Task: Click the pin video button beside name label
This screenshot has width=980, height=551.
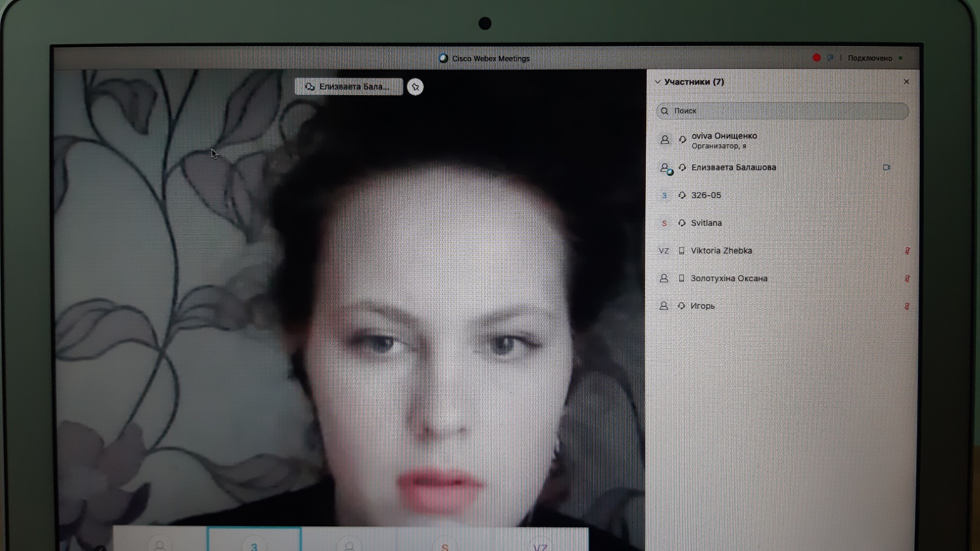Action: 415,87
